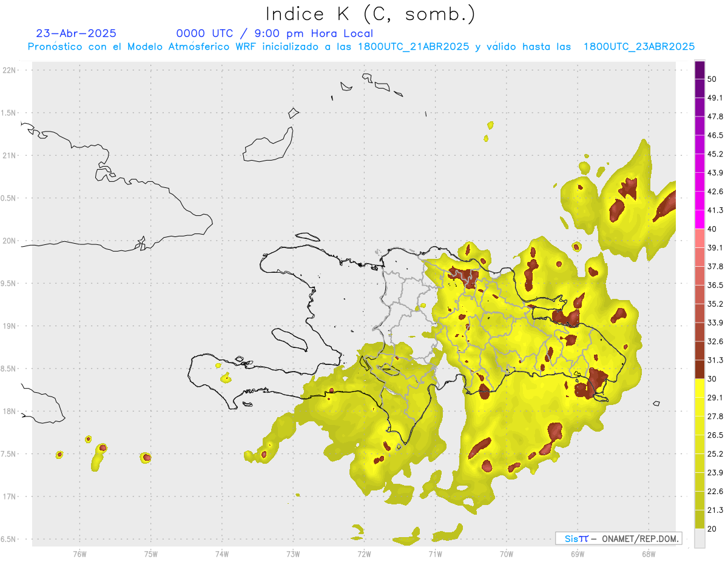Image resolution: width=728 pixels, height=562 pixels.
Task: Select the dark brown swatch between 30 and 31.3
Action: [x=699, y=369]
